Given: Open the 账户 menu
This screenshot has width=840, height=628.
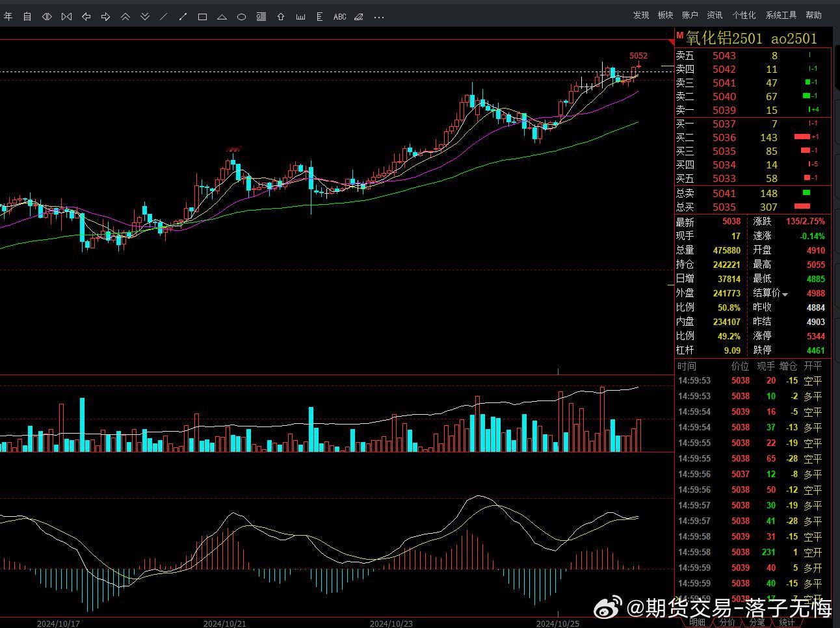Looking at the screenshot, I should 690,15.
